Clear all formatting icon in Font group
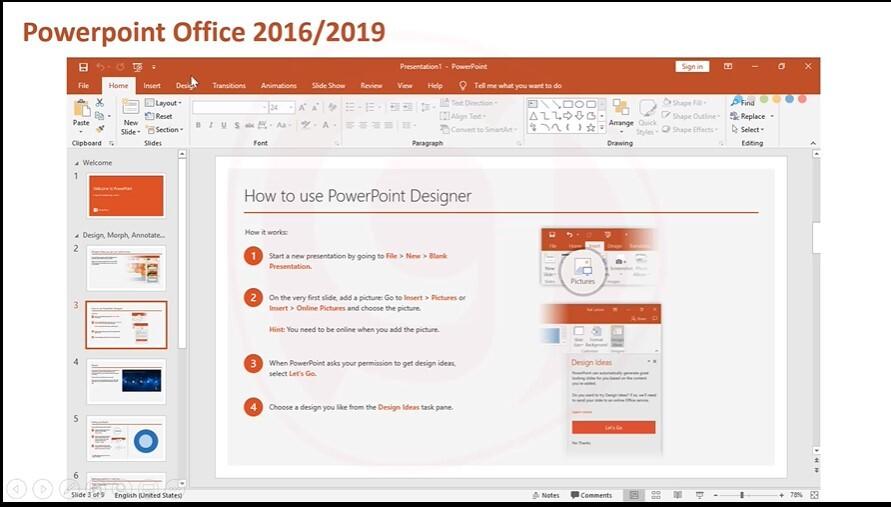This screenshot has width=891, height=507. (x=332, y=107)
